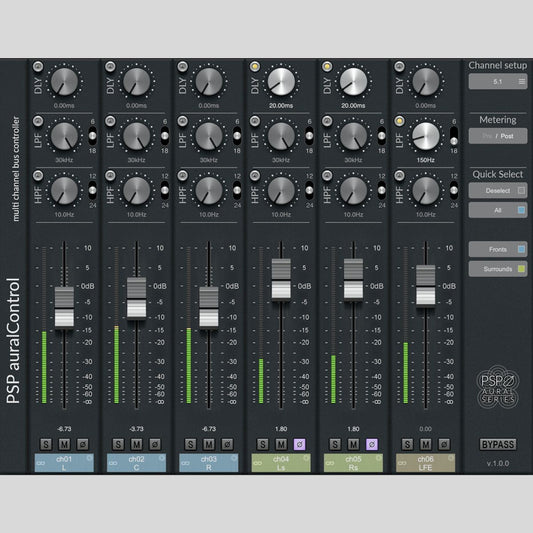533x533 pixels.
Task: Click the ch01 DLY knob
Action: click(x=64, y=82)
